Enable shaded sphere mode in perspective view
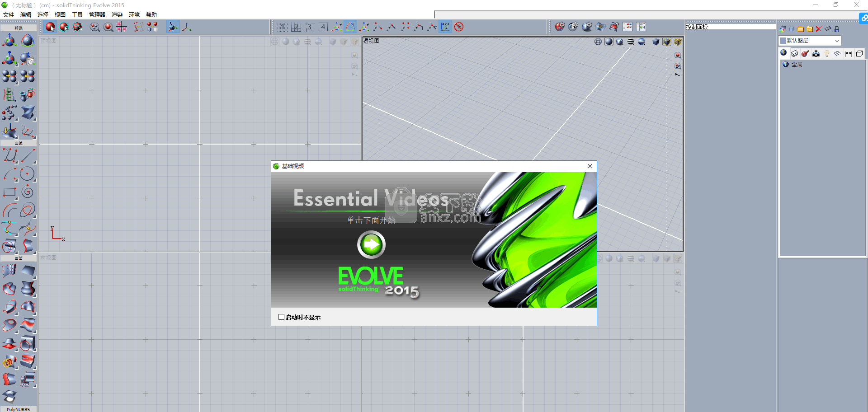 (x=609, y=42)
